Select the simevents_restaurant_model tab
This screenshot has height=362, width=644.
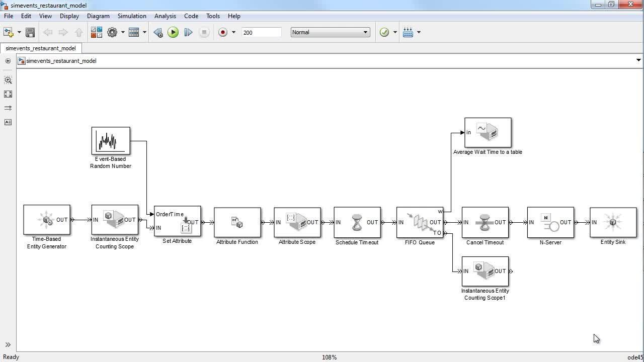pos(41,48)
